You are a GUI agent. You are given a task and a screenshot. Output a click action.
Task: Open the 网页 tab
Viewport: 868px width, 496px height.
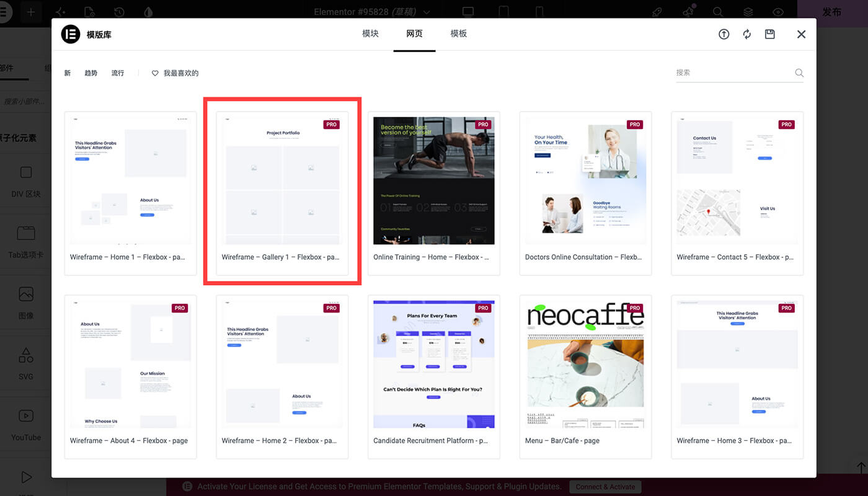pos(414,34)
